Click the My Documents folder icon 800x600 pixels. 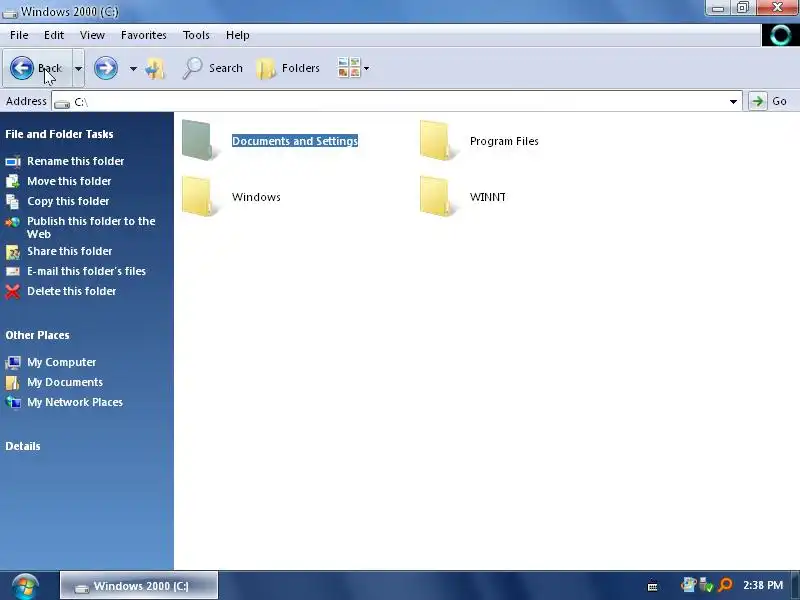[13, 383]
